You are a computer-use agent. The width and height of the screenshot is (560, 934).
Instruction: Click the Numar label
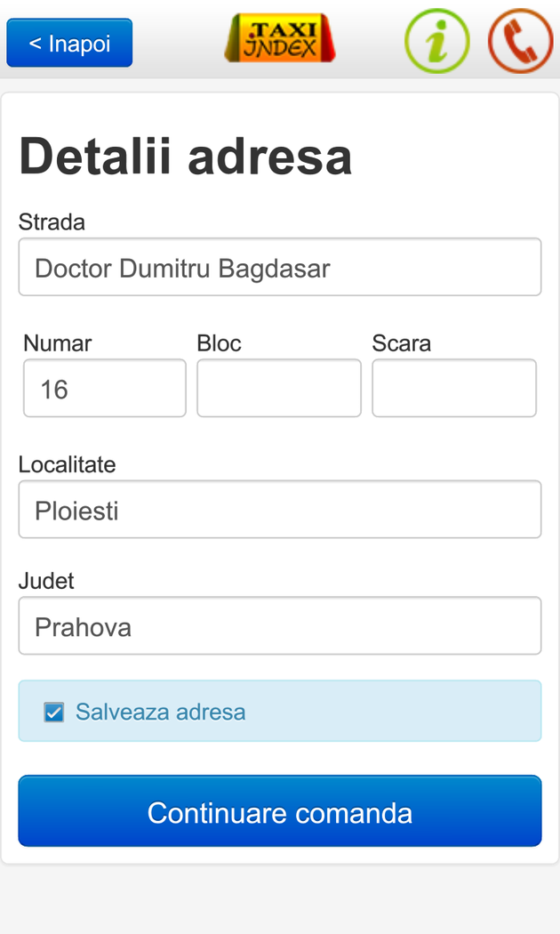click(57, 343)
